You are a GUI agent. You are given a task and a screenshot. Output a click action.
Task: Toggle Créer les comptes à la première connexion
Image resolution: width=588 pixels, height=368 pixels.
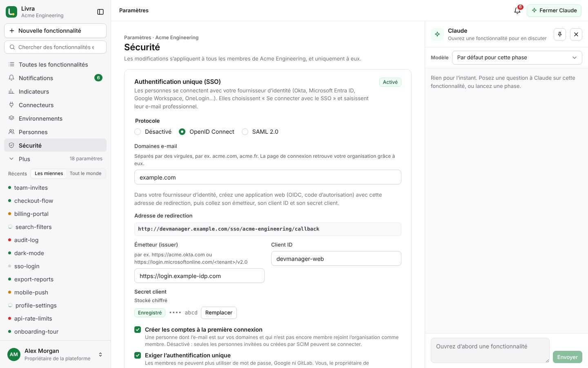[138, 330]
